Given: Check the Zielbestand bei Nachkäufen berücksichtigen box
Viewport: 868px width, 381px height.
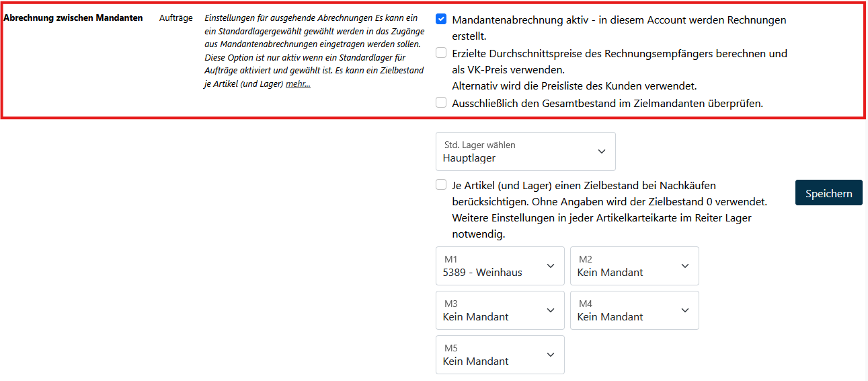Looking at the screenshot, I should pyautogui.click(x=441, y=184).
